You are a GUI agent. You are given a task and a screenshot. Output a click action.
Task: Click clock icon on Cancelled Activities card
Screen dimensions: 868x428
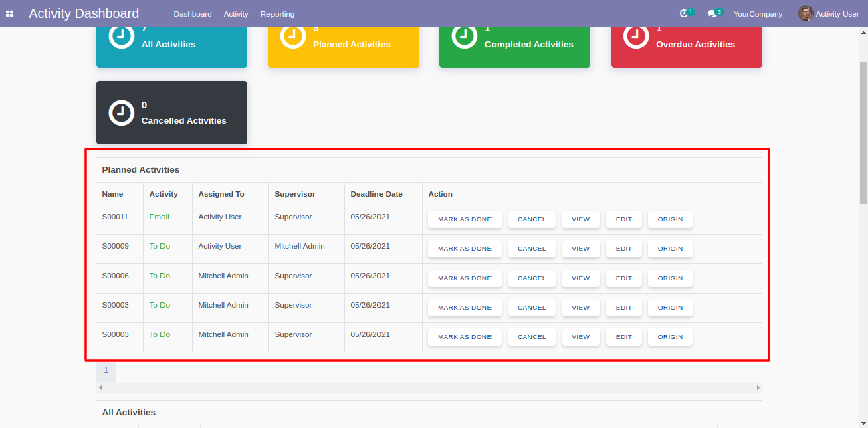[121, 112]
